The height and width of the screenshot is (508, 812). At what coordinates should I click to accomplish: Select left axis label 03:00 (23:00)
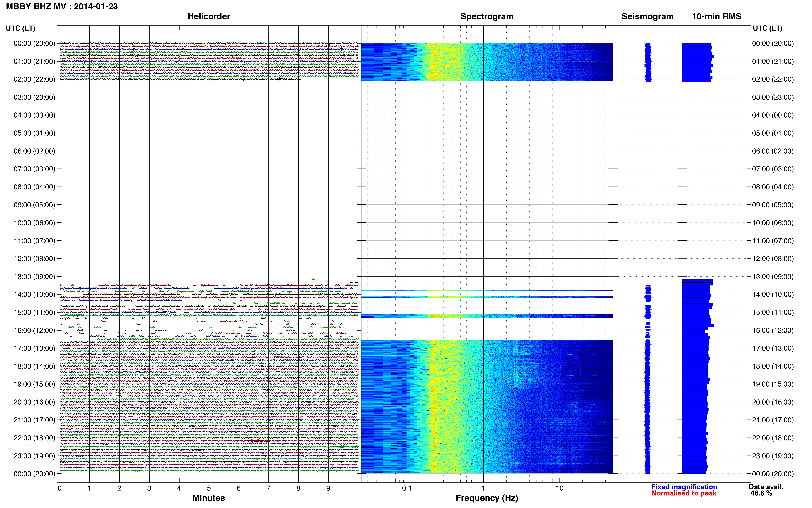pos(34,97)
